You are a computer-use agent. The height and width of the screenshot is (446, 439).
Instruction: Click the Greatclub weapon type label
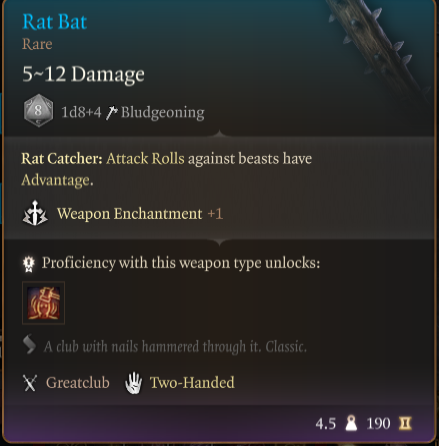point(78,383)
